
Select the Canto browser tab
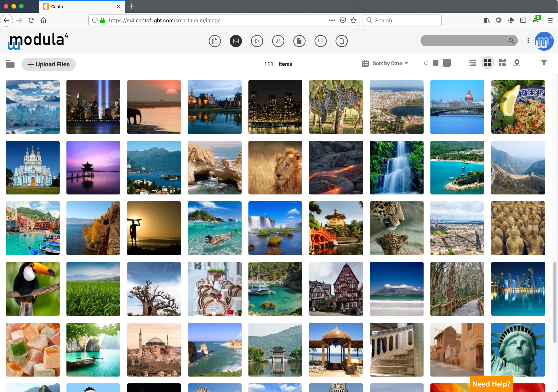coord(82,6)
